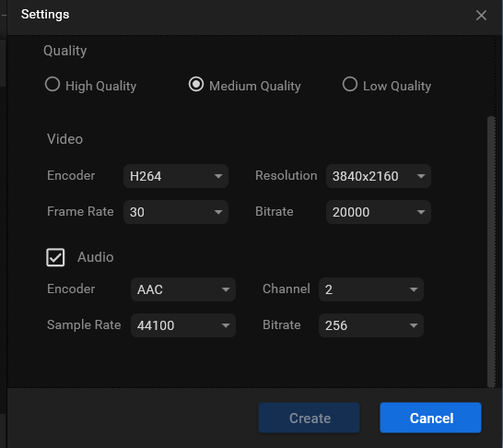Open the Channel 2 dropdown
Image resolution: width=503 pixels, height=448 pixels.
pos(371,289)
